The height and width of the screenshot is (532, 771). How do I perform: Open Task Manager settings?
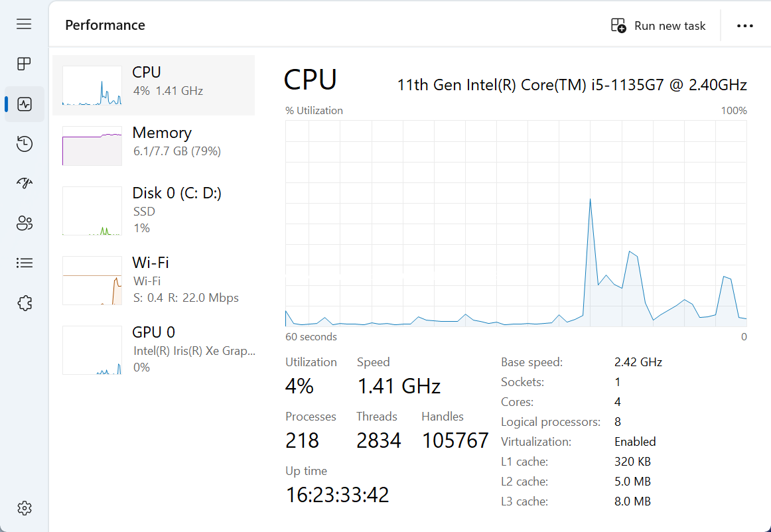point(25,509)
